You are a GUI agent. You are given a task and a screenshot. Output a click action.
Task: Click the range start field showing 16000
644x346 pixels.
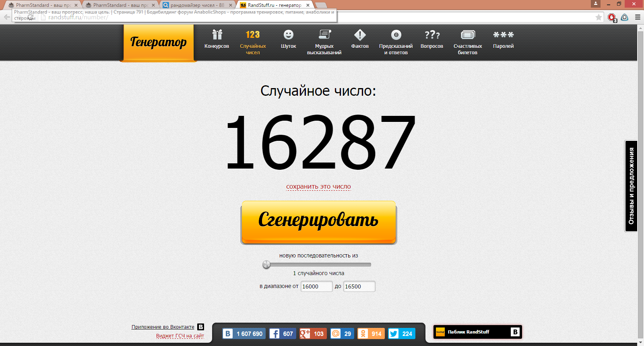pos(316,286)
